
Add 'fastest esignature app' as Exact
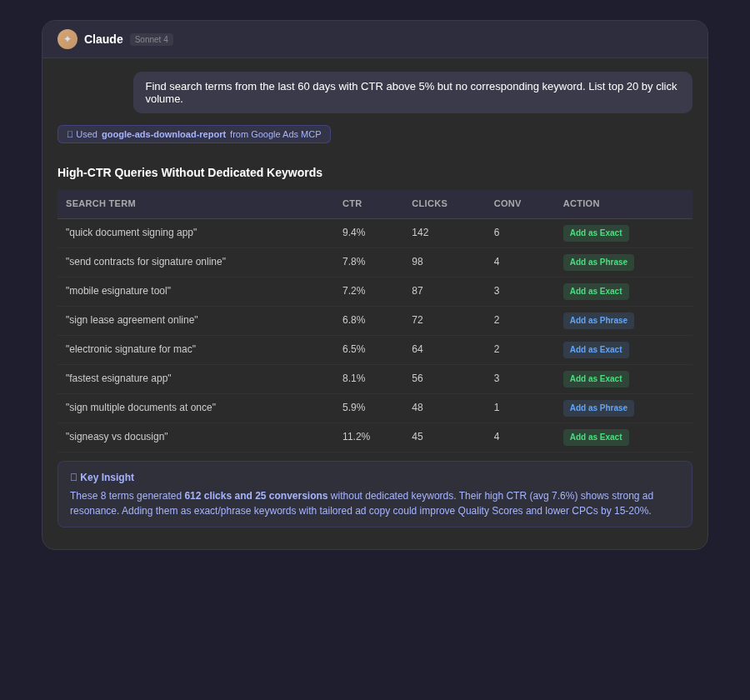click(x=595, y=379)
